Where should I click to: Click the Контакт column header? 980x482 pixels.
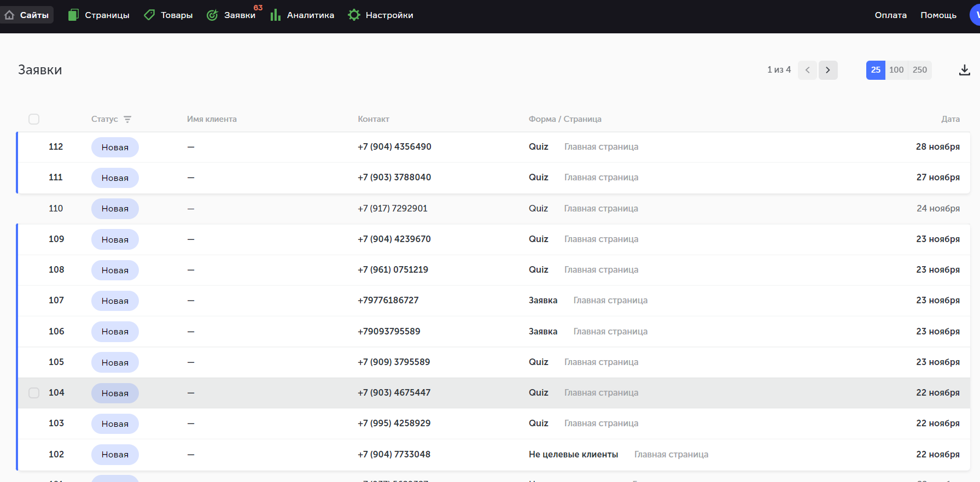tap(374, 119)
